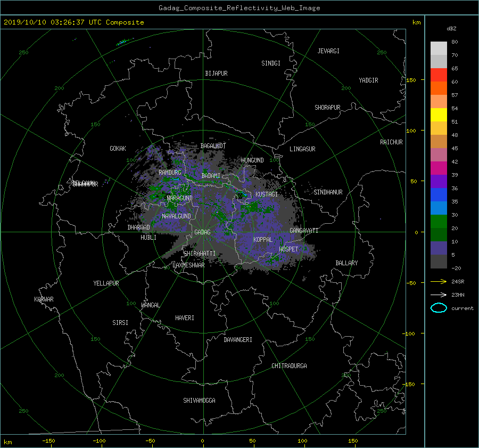Click the yellow km label at the bottom-left corner
The height and width of the screenshot is (448, 479).
[8, 442]
